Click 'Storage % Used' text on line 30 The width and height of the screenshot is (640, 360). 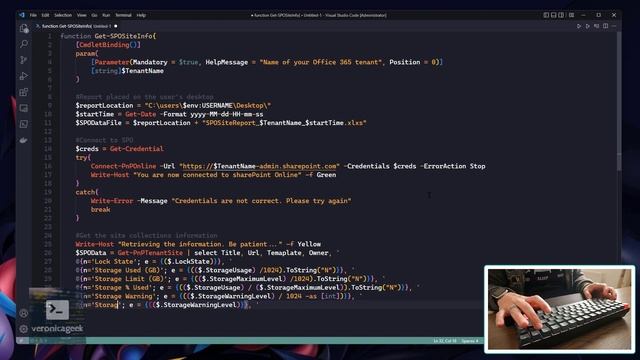(123, 287)
